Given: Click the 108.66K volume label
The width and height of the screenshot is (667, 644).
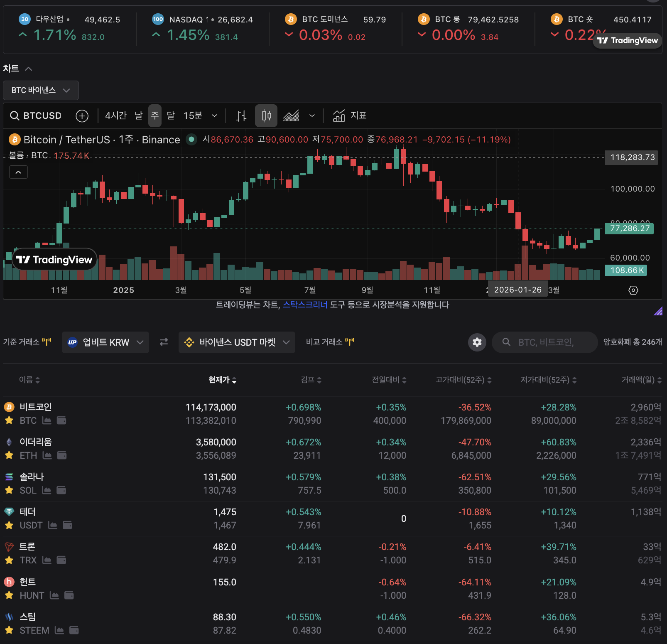Looking at the screenshot, I should (626, 270).
